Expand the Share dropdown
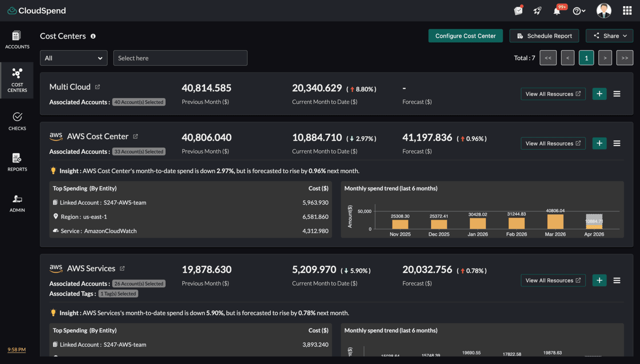 tap(609, 36)
